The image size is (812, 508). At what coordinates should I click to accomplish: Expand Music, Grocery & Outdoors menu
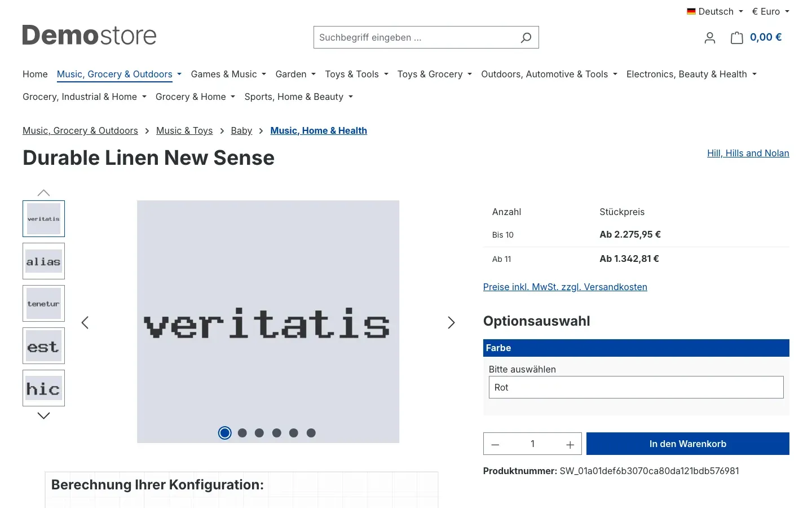[119, 74]
